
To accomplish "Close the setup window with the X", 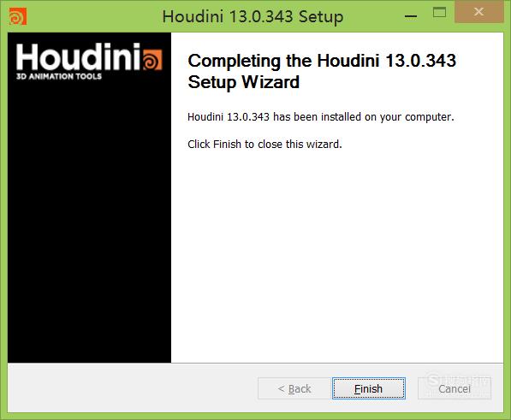I will pos(478,12).
